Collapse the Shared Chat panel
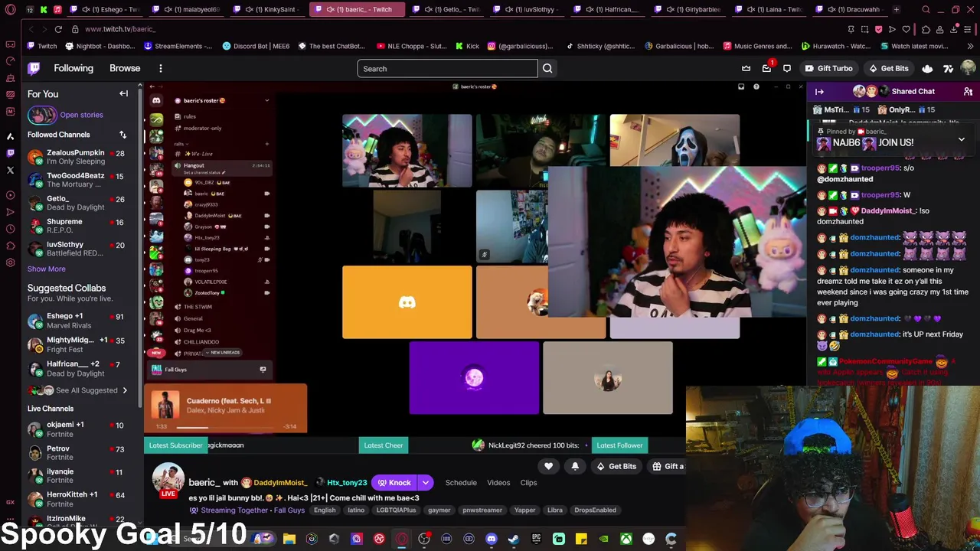This screenshot has height=551, width=980. pyautogui.click(x=819, y=91)
